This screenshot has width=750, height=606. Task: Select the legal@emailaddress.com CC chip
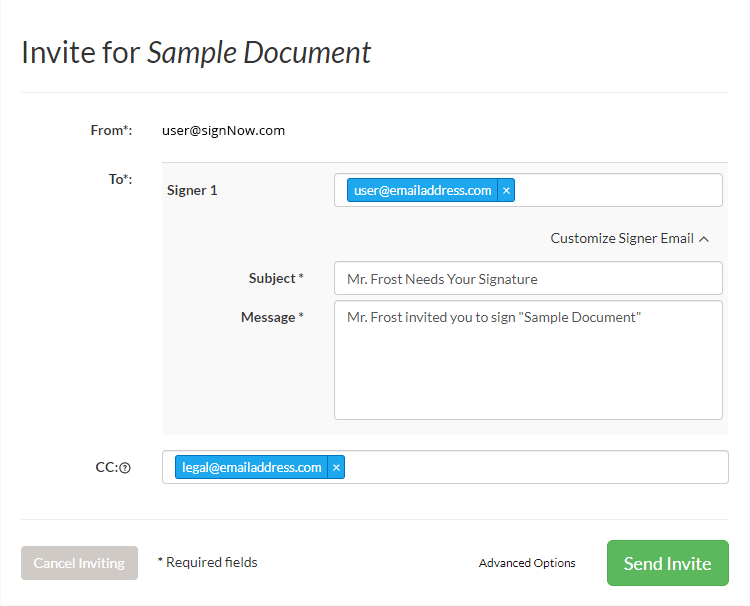click(x=251, y=467)
